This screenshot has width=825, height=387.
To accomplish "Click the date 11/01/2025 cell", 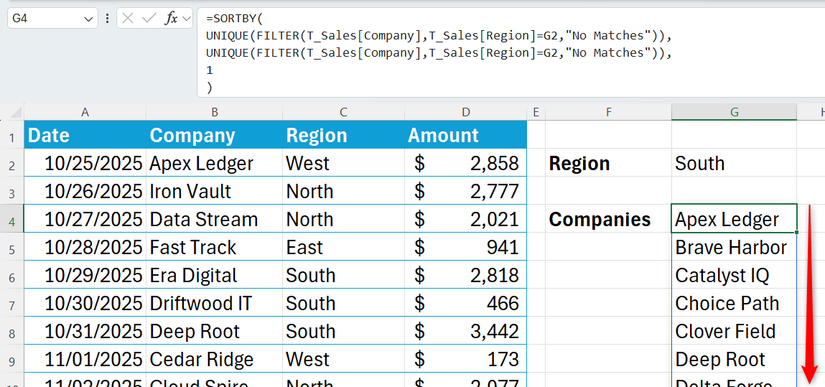I will pos(85,359).
